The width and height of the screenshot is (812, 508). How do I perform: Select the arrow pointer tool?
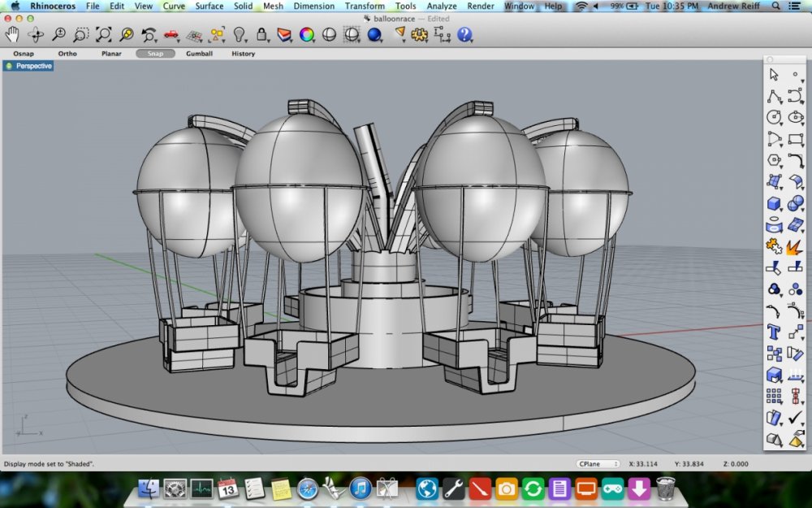pos(774,75)
